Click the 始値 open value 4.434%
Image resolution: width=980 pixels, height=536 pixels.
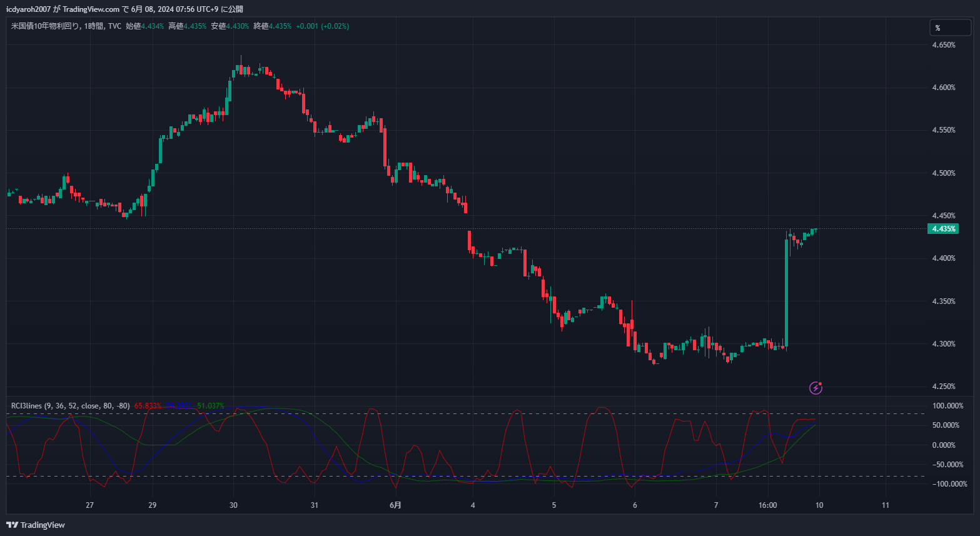click(152, 26)
